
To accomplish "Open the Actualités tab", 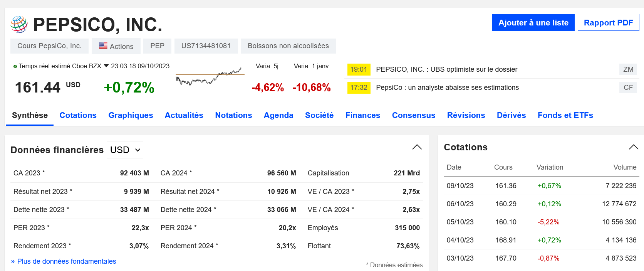I will tap(184, 115).
